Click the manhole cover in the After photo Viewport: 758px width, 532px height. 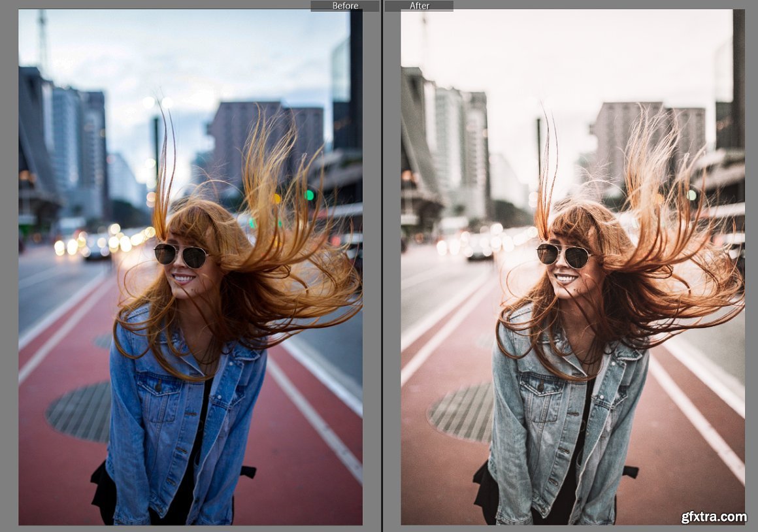pos(462,411)
